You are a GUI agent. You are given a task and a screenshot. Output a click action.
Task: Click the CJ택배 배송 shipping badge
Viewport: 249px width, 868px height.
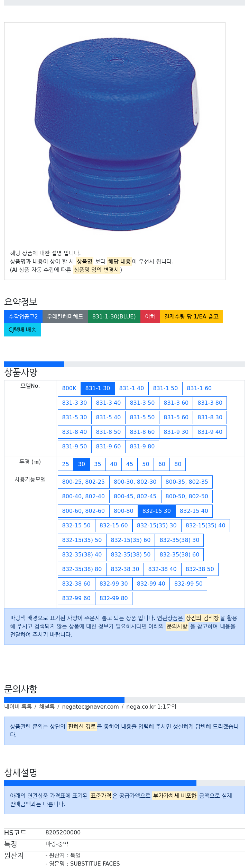[22, 330]
